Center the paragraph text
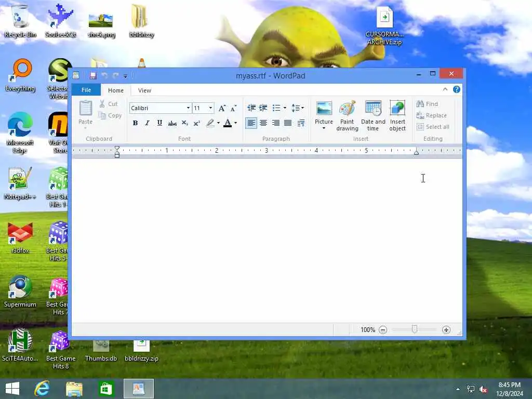Image resolution: width=532 pixels, height=399 pixels. click(263, 123)
